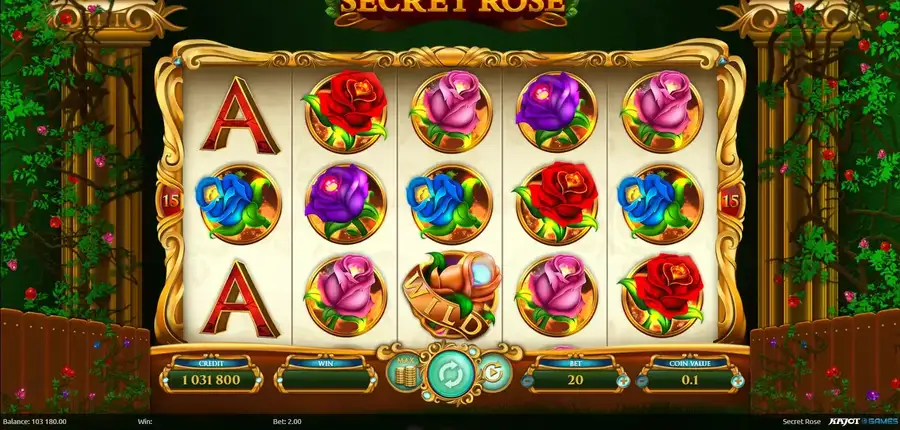This screenshot has height=430, width=900.
Task: Set max bet with the coins icon
Action: pos(406,373)
